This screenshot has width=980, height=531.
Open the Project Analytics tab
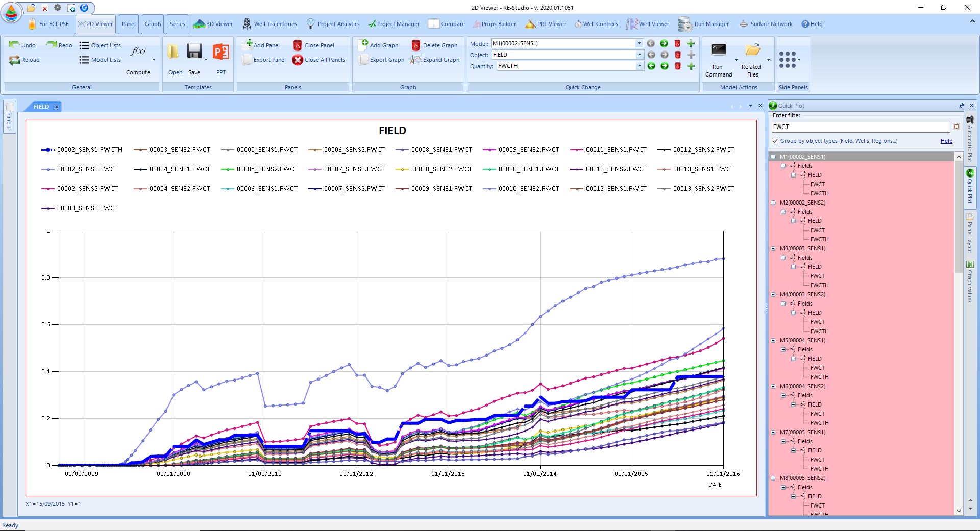pyautogui.click(x=333, y=24)
